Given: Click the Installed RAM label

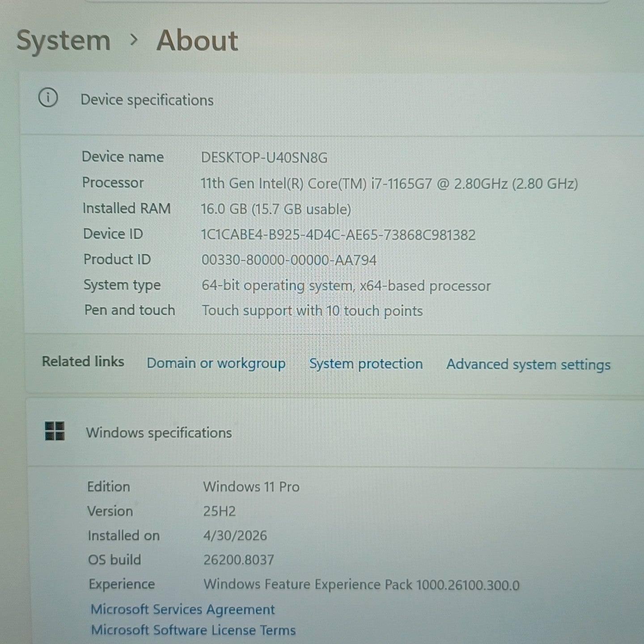Looking at the screenshot, I should tap(127, 208).
